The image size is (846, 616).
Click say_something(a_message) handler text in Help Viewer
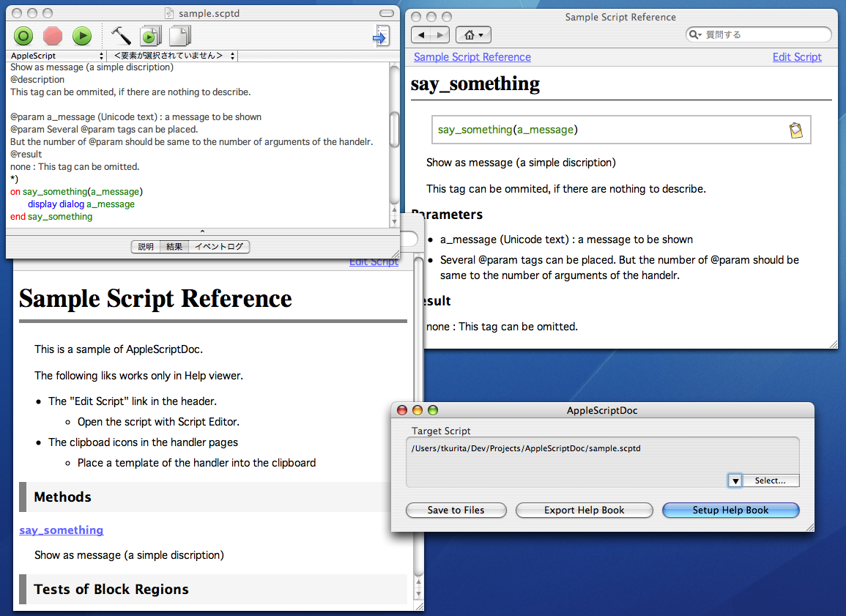(x=508, y=130)
